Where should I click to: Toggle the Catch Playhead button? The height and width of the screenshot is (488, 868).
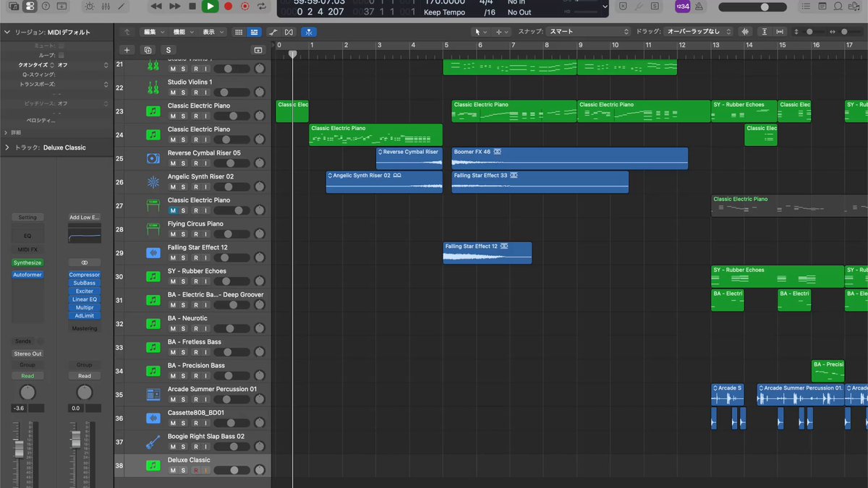pyautogui.click(x=309, y=32)
